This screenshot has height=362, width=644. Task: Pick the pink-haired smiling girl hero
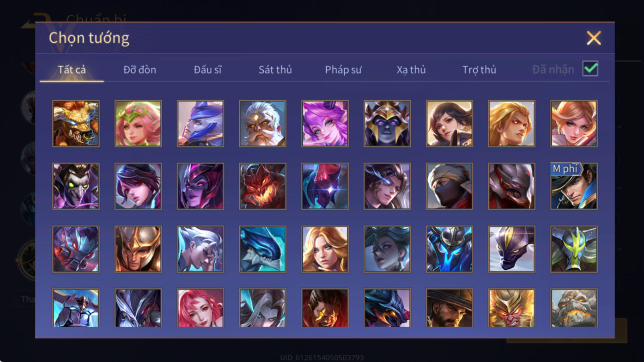tap(200, 308)
